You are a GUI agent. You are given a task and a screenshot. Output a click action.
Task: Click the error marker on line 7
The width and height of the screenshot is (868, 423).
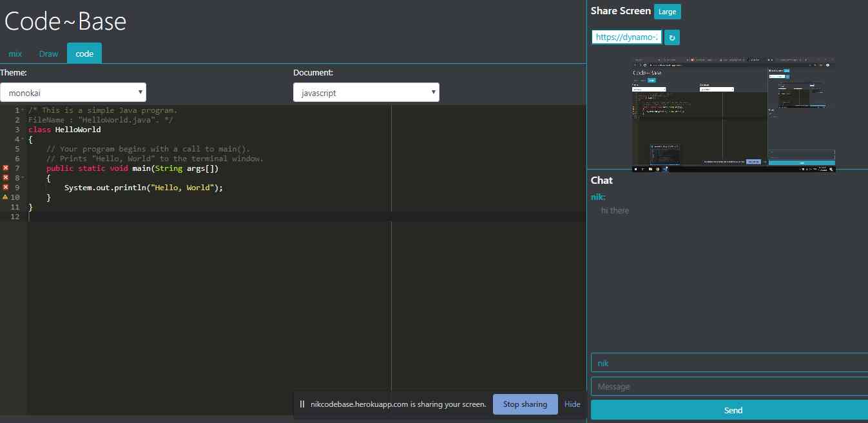tap(5, 168)
